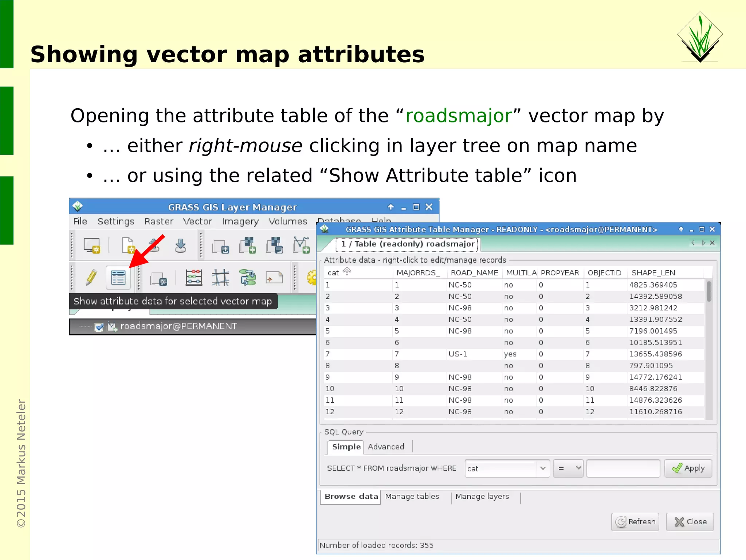Click the ROAD_NAME column header
This screenshot has height=560, width=746.
click(x=474, y=273)
